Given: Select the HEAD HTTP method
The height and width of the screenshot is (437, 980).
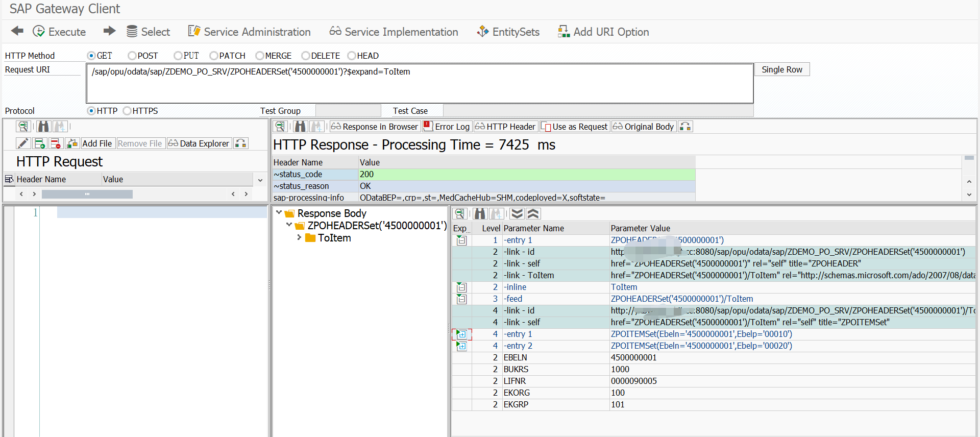Looking at the screenshot, I should (x=352, y=56).
